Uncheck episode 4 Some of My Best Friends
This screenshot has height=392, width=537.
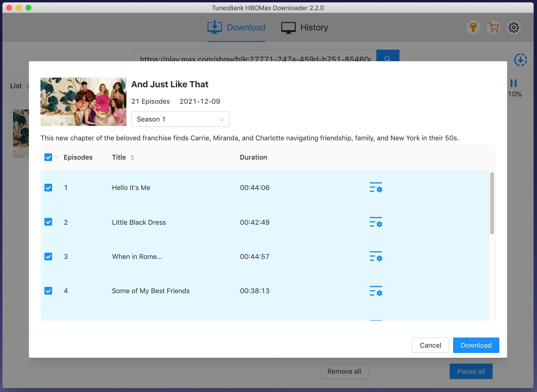[48, 291]
